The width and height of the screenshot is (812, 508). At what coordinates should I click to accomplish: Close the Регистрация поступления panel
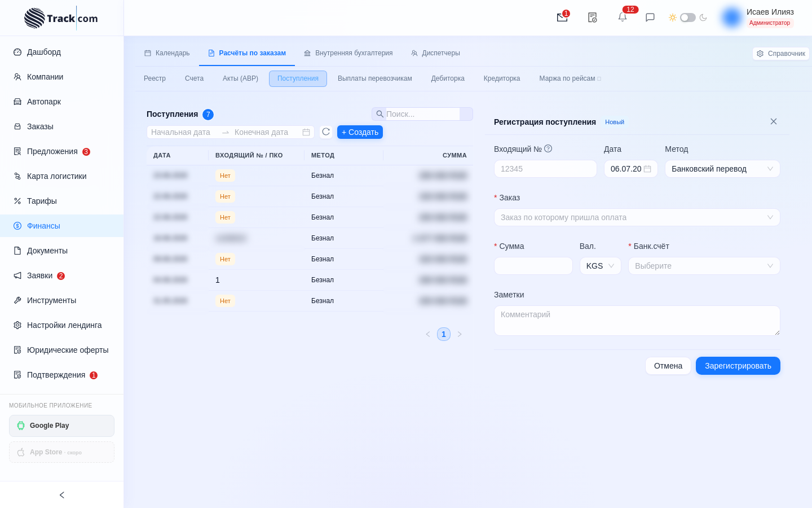point(774,121)
